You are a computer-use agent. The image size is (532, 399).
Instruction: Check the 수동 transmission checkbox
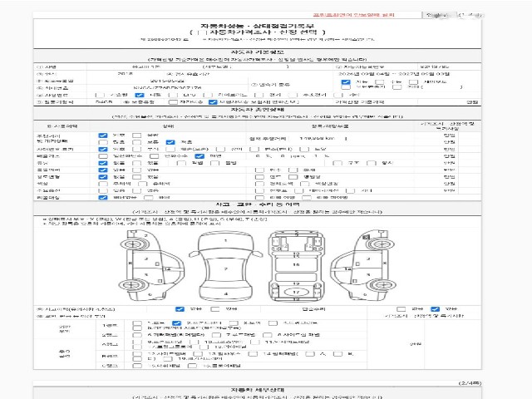[x=380, y=81]
